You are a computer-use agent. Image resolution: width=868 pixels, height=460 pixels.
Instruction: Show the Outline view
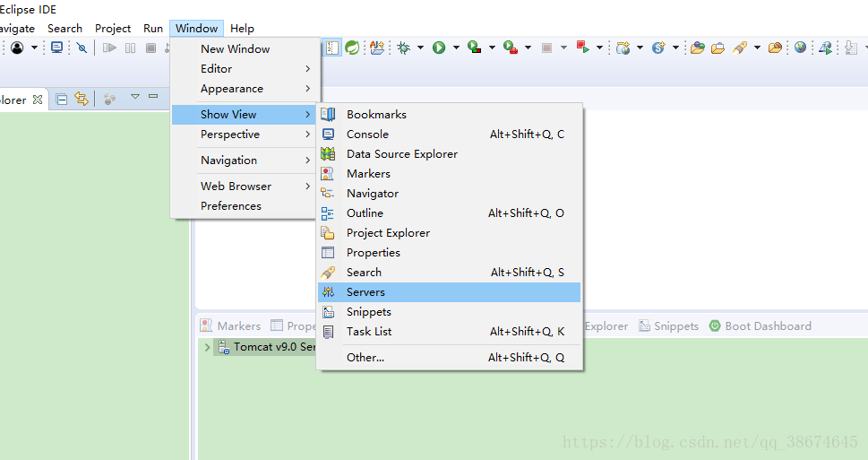click(449, 213)
